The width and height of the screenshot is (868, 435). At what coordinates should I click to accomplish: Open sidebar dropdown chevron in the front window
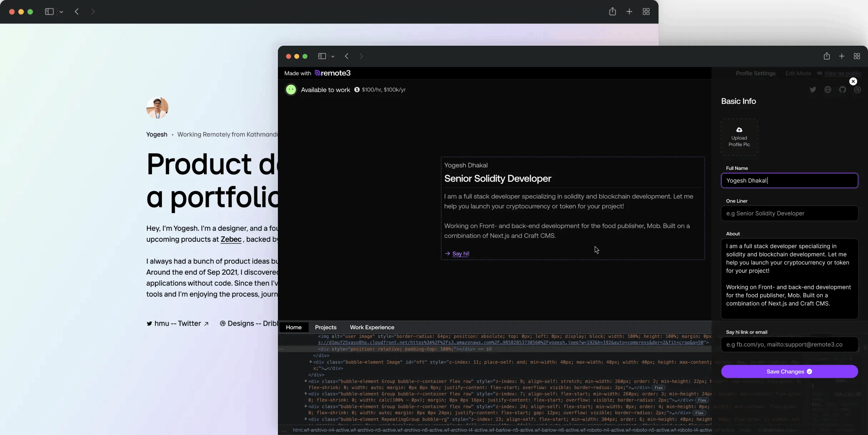coord(333,56)
